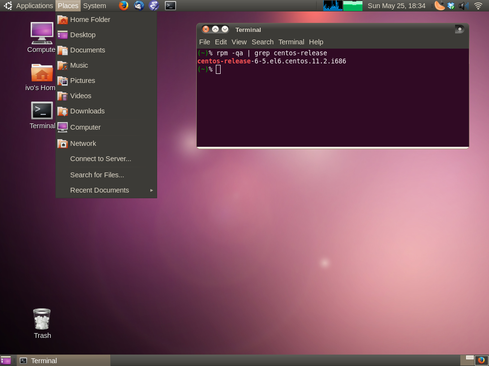Open the System menu
489x366 pixels.
(95, 6)
